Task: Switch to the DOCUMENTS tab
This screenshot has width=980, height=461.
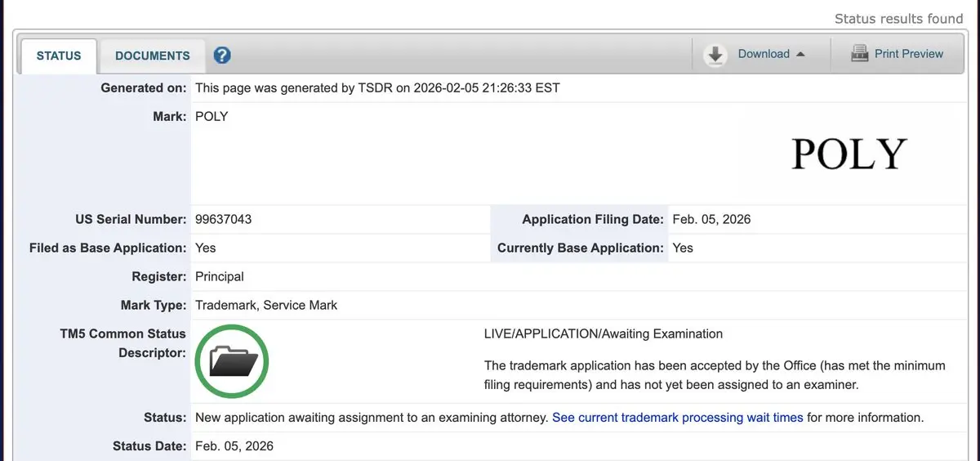Action: [x=153, y=56]
